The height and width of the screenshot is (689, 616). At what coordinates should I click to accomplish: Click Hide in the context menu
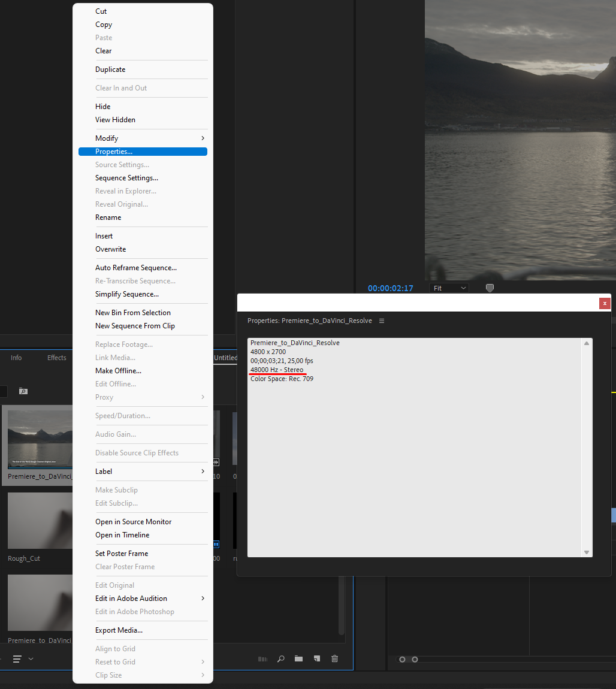point(143,106)
